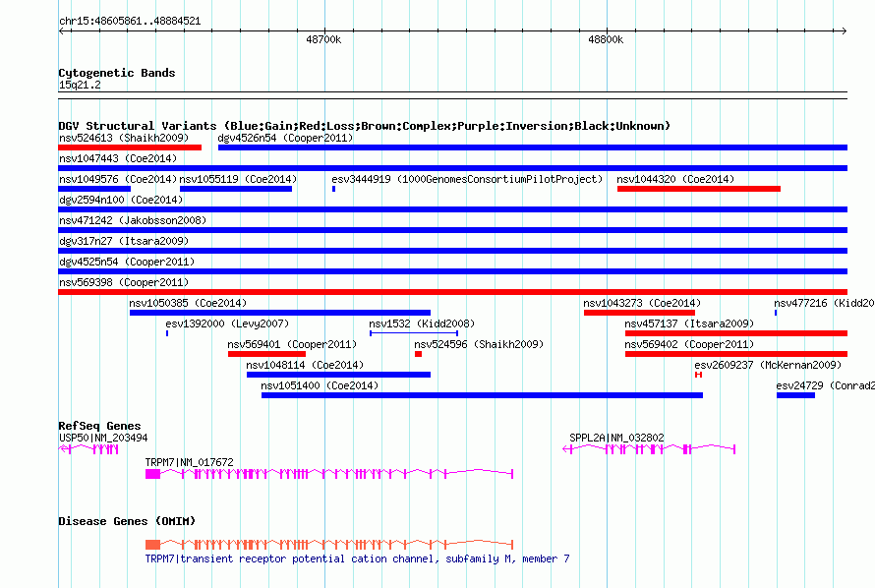Select the Disease Genes (OMIM) track title
Viewport: 875px width, 588px height.
(x=127, y=521)
